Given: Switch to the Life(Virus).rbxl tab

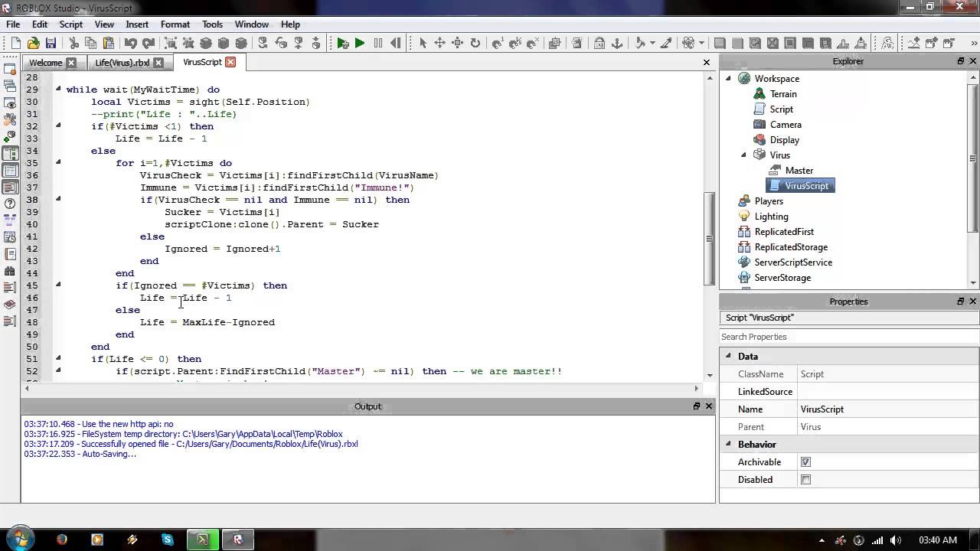Looking at the screenshot, I should click(122, 63).
